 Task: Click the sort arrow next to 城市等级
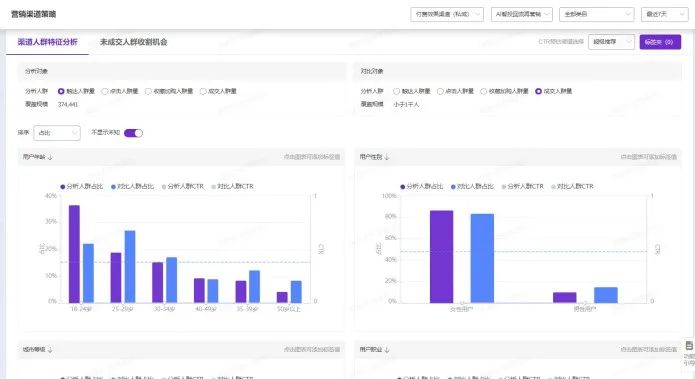click(50, 350)
